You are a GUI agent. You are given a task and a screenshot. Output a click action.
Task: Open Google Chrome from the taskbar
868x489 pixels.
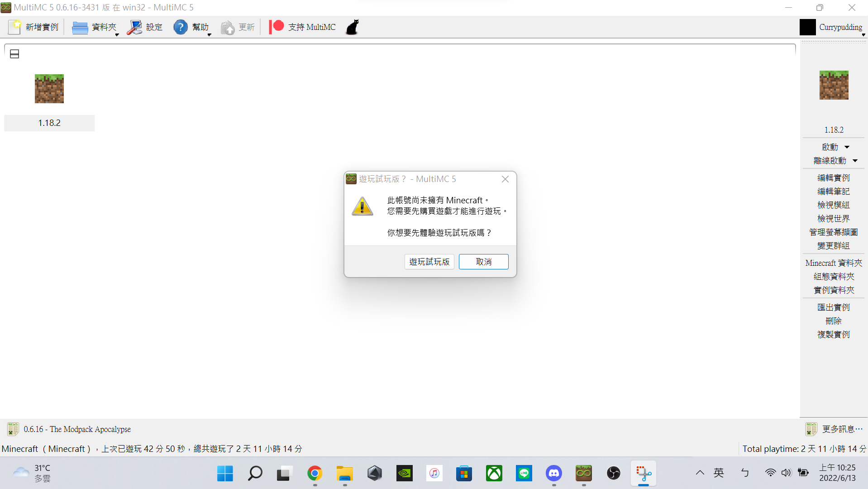point(315,474)
